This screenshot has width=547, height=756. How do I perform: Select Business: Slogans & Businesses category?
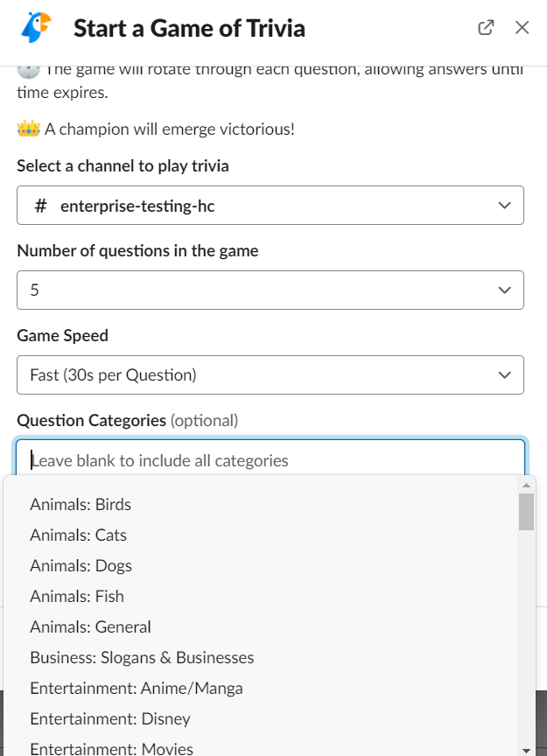click(x=142, y=657)
